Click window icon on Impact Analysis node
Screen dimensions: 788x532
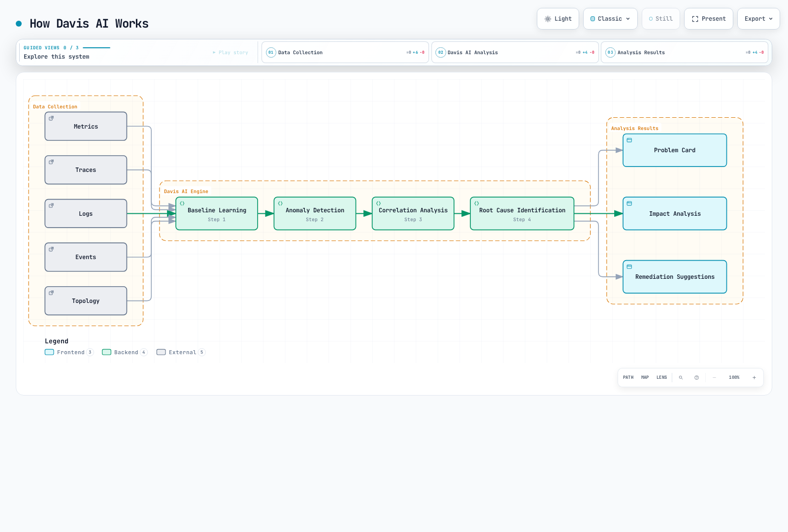click(629, 203)
